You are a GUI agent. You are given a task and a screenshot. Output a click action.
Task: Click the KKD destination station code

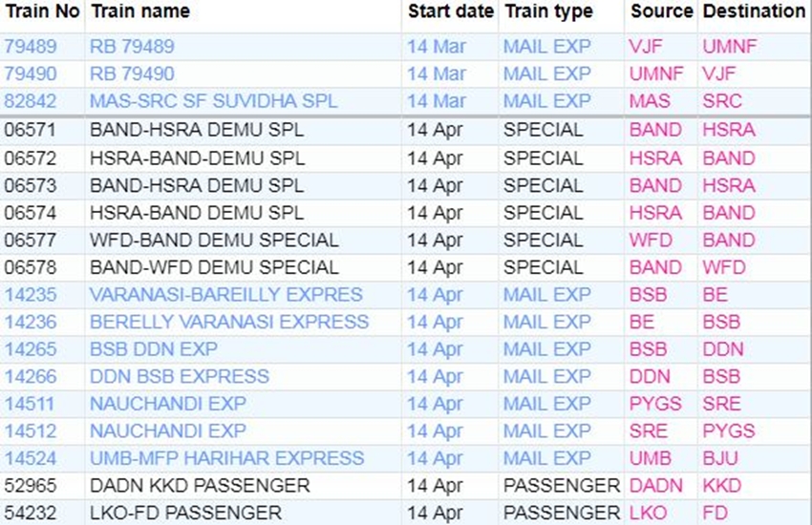722,486
